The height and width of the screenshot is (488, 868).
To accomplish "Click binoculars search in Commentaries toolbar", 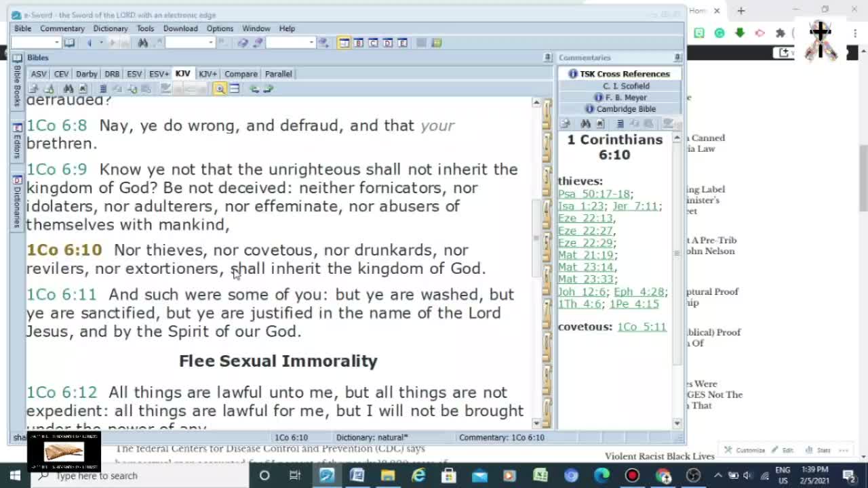I will (x=585, y=123).
